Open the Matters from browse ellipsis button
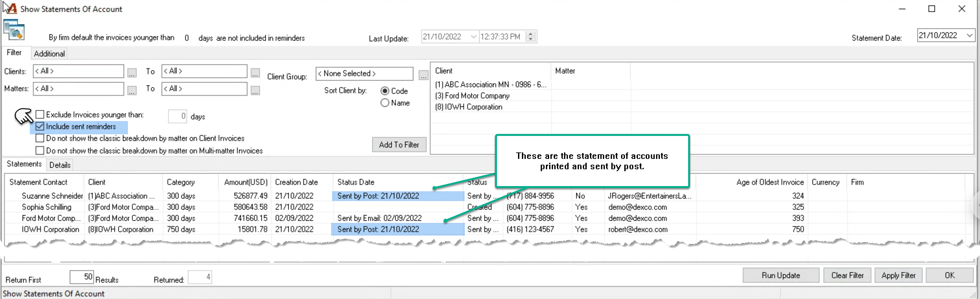Screen dimensions: 980x299 click(x=132, y=90)
